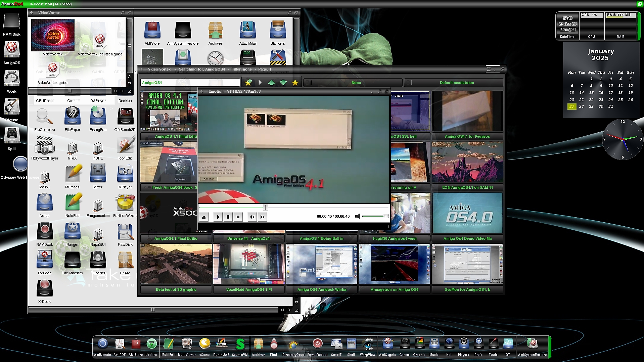This screenshot has height=362, width=644.
Task: Launch TuneNet from the drawer
Action: pyautogui.click(x=98, y=259)
